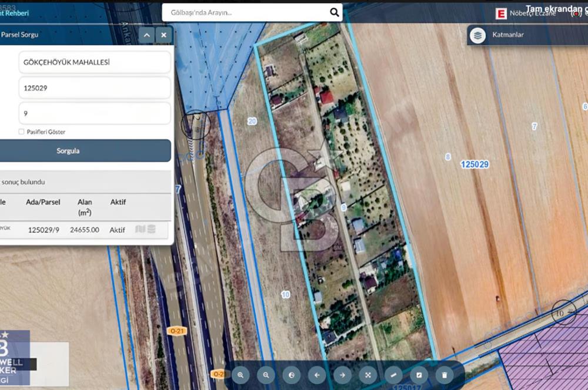This screenshot has height=390, width=588.
Task: Close the Parsel Sorgu panel
Action: 164,35
